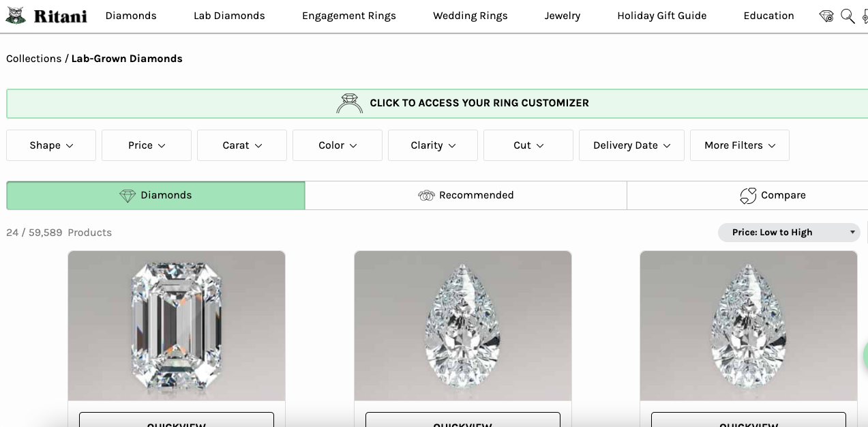This screenshot has height=427, width=868.
Task: Click the ring icon in customizer banner
Action: coord(350,103)
